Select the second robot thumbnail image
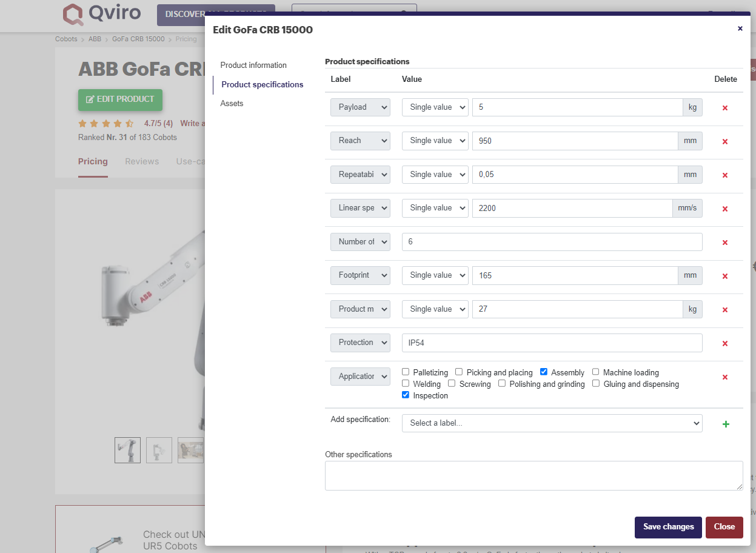Screen dimensions: 756x553 point(159,450)
